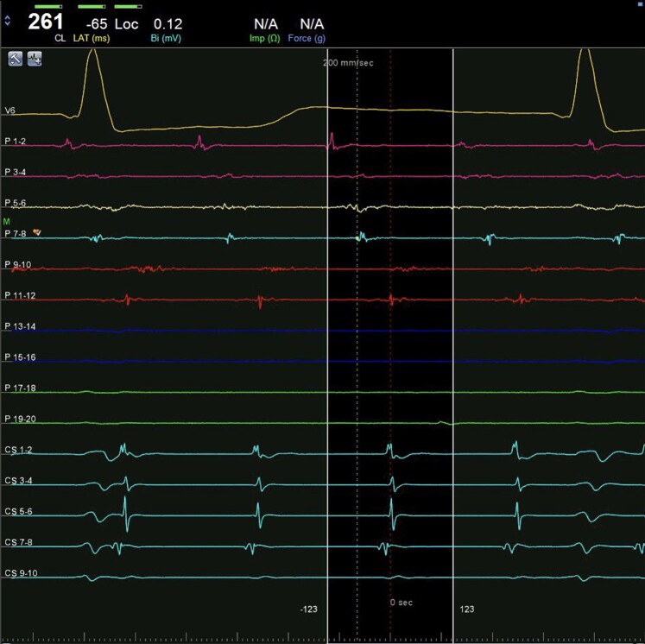This screenshot has width=645, height=644.
Task: Click the LAT (ms) label
Action: click(x=92, y=39)
